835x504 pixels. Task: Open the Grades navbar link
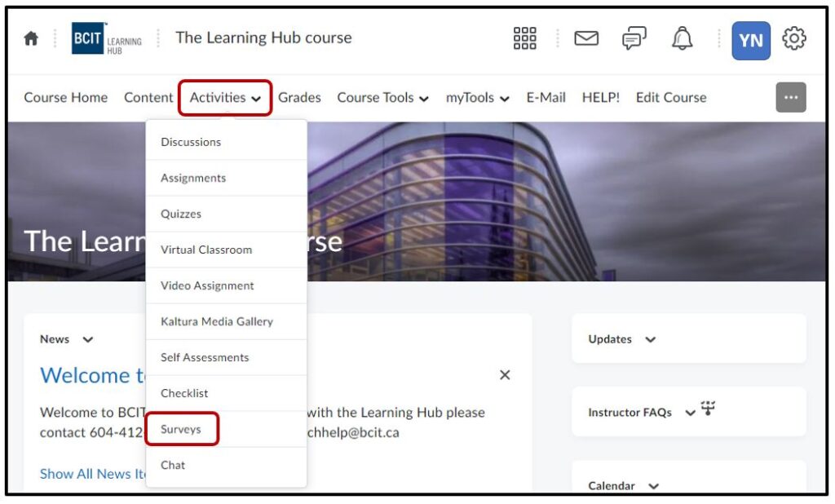click(x=299, y=98)
